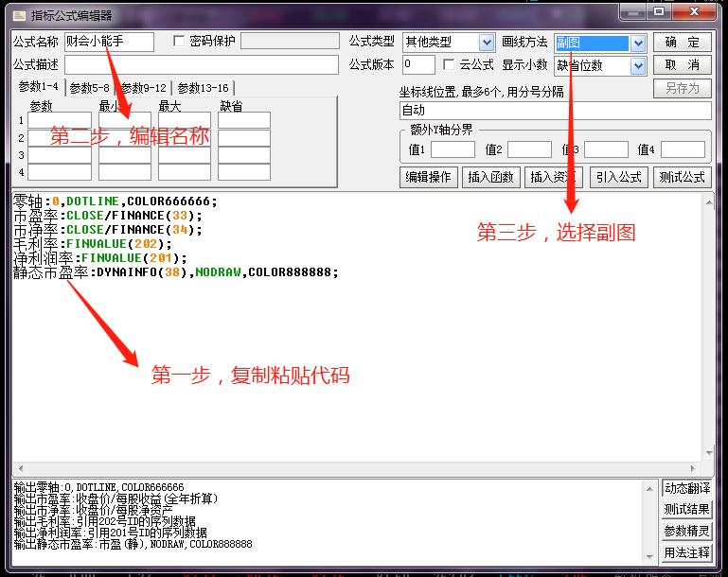Toggle the 云公式 checkbox

click(450, 65)
